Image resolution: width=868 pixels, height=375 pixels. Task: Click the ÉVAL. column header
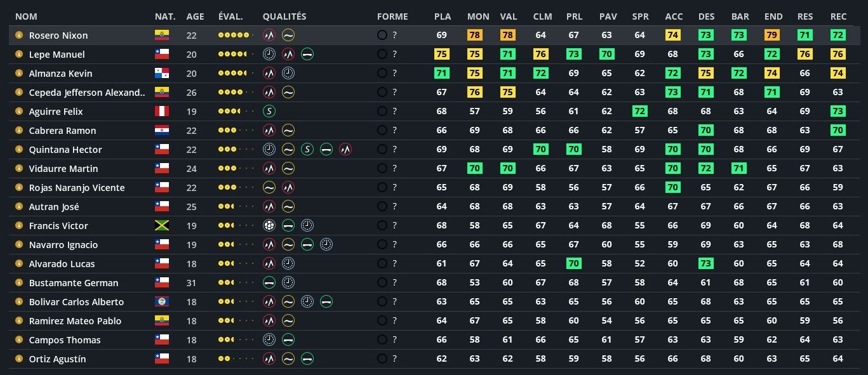[x=230, y=16]
